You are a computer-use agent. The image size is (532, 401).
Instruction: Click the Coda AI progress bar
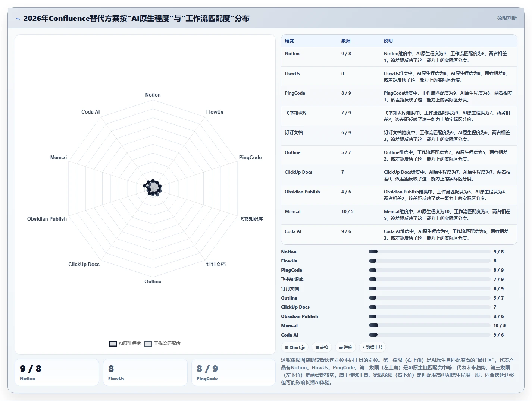[x=430, y=335]
